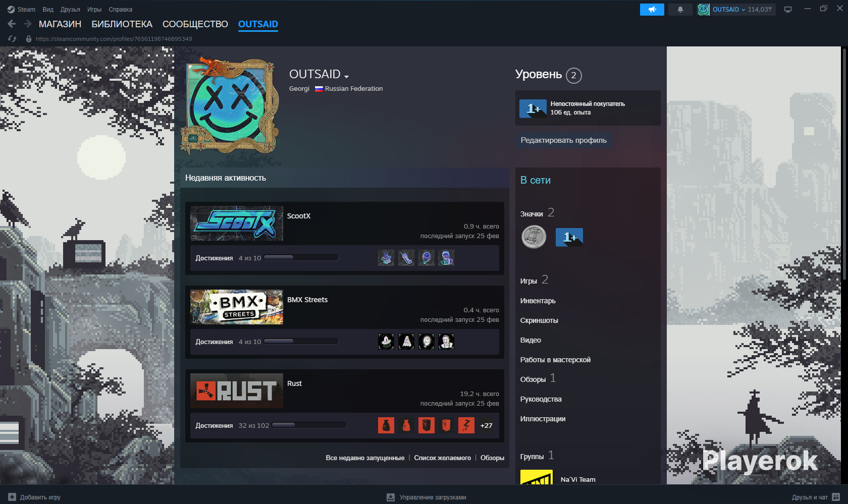Go back with the left arrow
This screenshot has width=848, height=504.
[x=12, y=24]
